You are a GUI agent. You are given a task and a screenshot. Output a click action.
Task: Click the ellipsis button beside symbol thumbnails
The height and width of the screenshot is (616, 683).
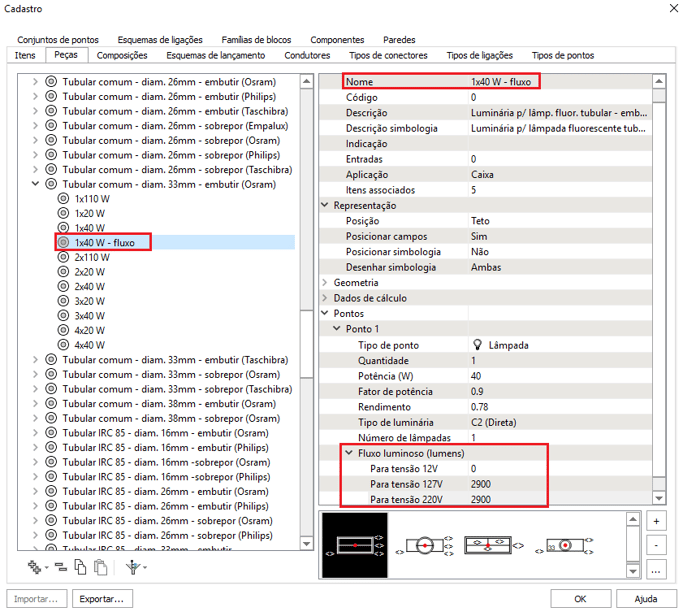(656, 571)
